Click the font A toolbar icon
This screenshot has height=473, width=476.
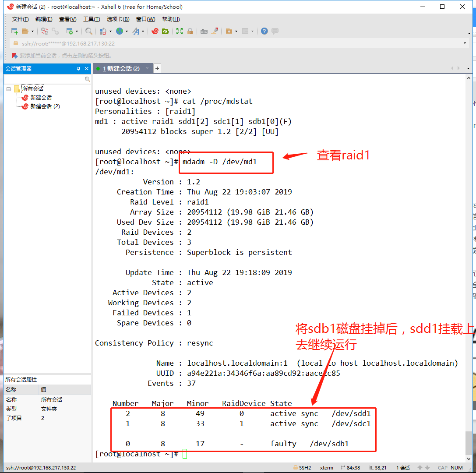pyautogui.click(x=136, y=31)
